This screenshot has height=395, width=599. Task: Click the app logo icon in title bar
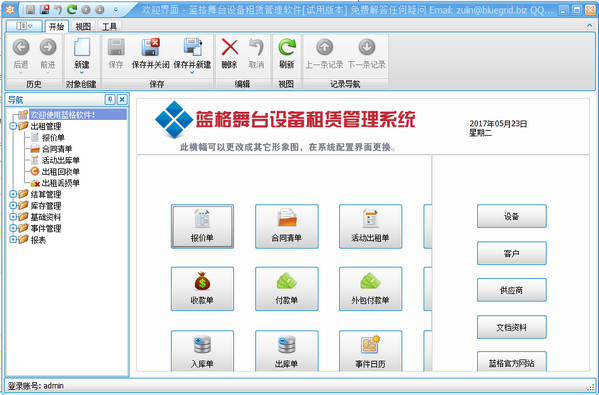10,9
